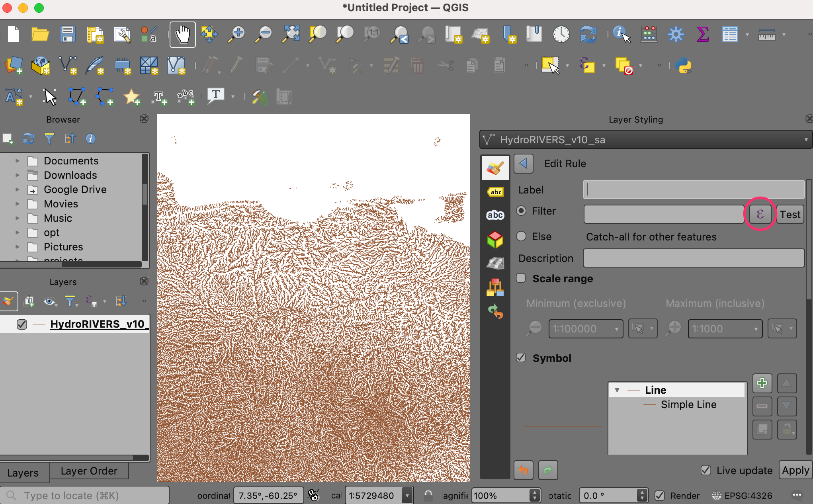Click the Test filter button
Image resolution: width=813 pixels, height=504 pixels.
(790, 215)
